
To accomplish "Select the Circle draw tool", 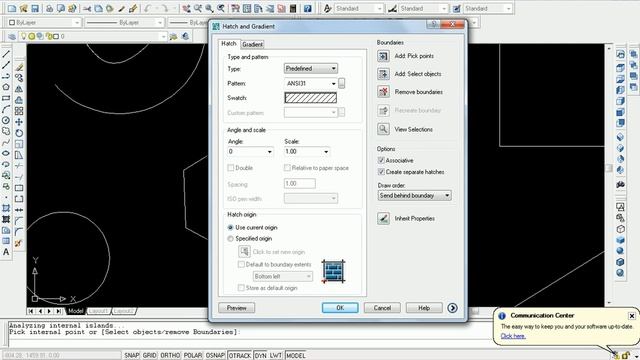I will pos(6,120).
